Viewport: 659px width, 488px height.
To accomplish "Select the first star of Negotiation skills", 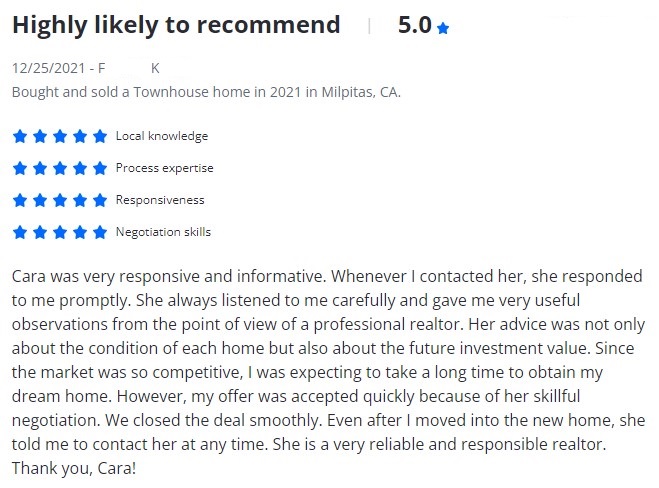I will pos(20,232).
